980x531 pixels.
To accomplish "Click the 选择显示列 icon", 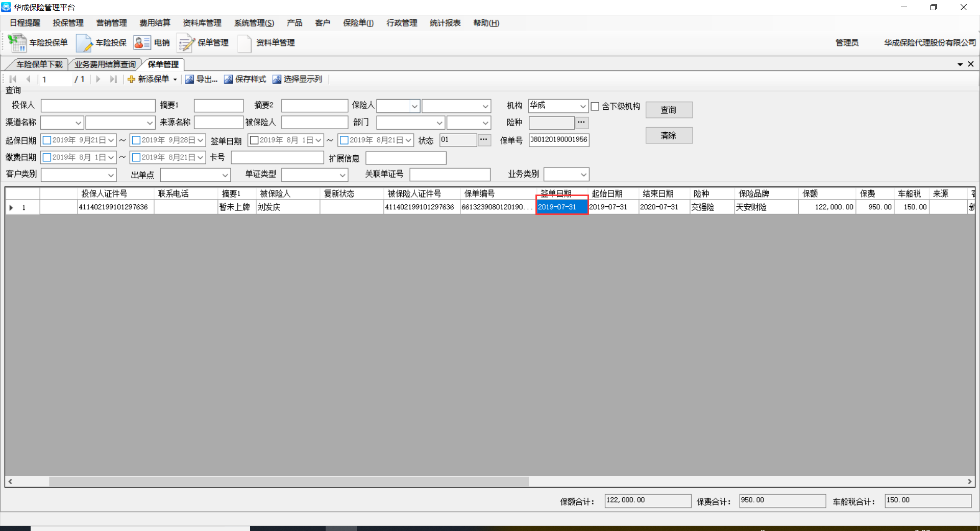I will tap(277, 79).
